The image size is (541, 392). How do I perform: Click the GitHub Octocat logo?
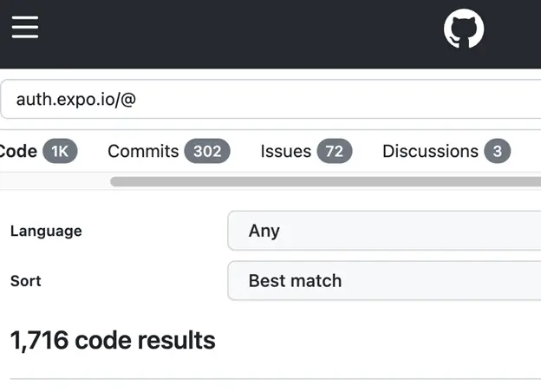pos(464,29)
